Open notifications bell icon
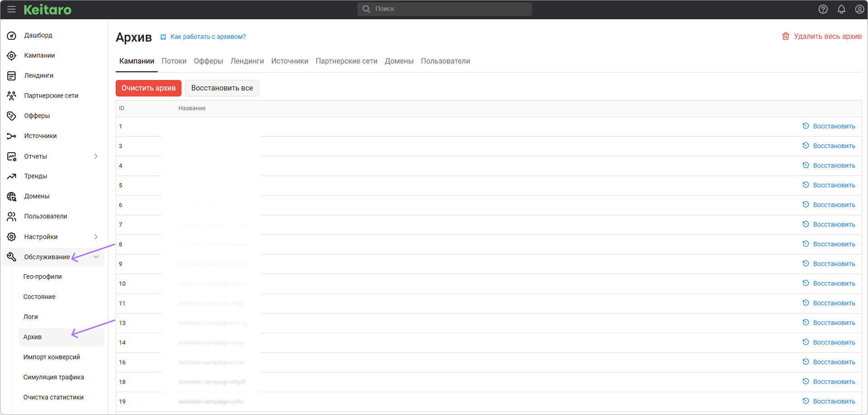 [841, 9]
